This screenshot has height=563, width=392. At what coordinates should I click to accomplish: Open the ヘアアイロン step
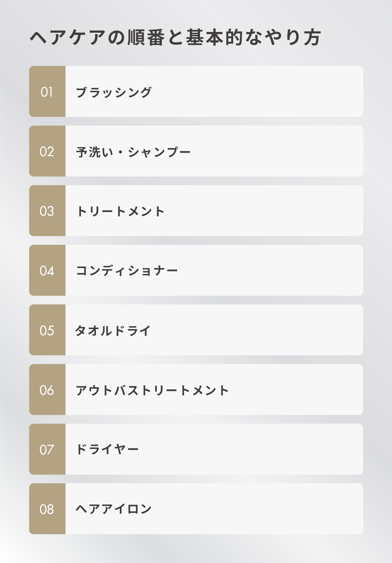click(114, 509)
